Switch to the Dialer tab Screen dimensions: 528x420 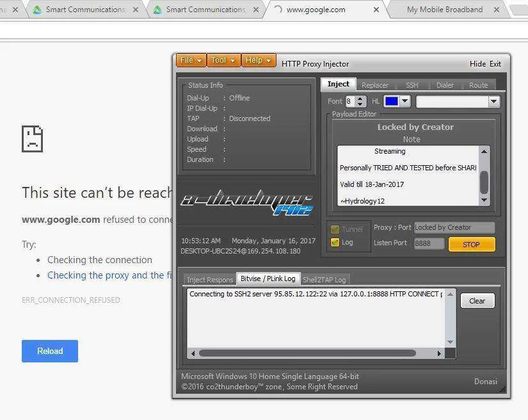click(445, 85)
